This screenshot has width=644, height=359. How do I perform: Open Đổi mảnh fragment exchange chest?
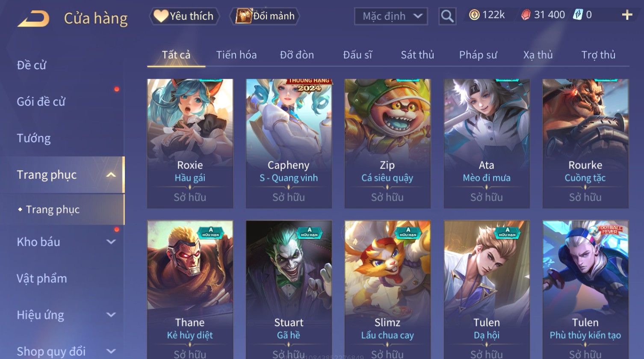(x=265, y=16)
